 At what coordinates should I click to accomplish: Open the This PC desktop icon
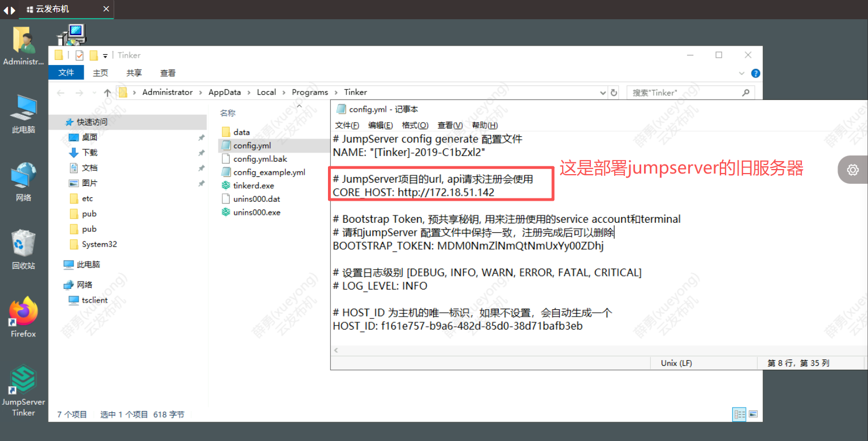[23, 113]
